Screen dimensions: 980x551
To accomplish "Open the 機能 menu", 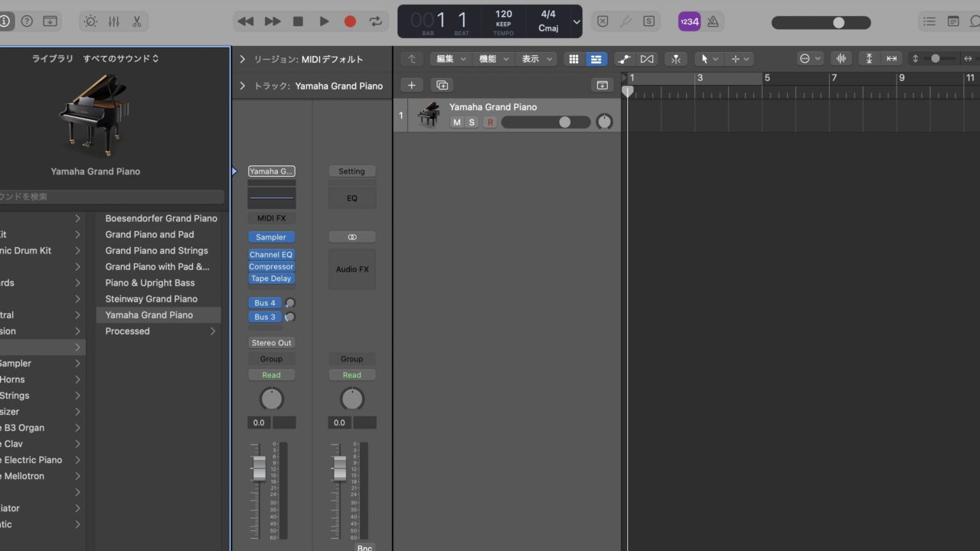I will (493, 59).
